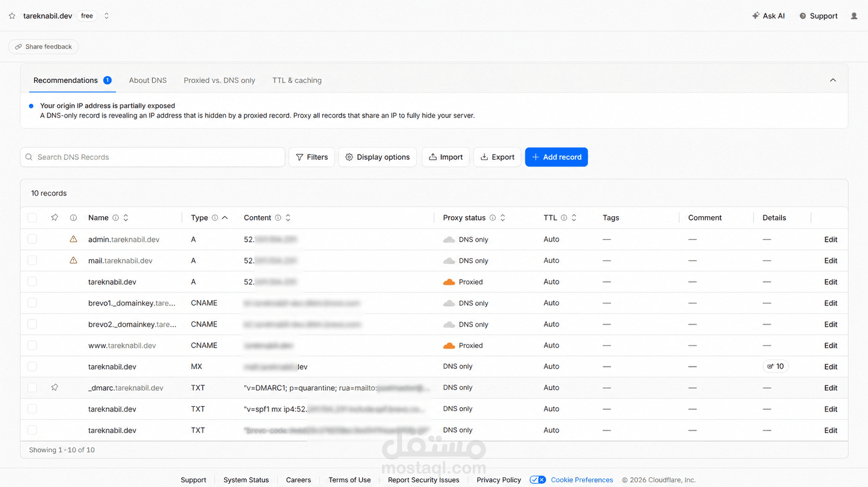Viewport: 868px width, 487px height.
Task: Sort records by TTL column
Action: [x=574, y=218]
